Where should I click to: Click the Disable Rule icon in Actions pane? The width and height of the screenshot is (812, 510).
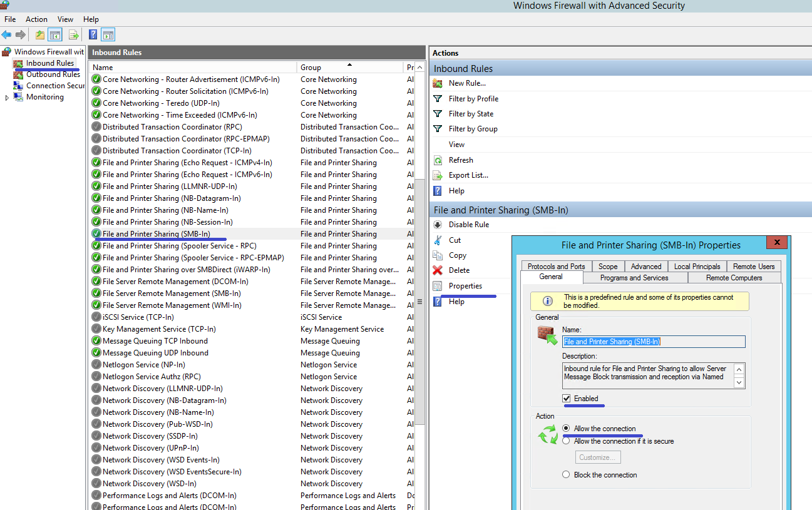pos(438,225)
